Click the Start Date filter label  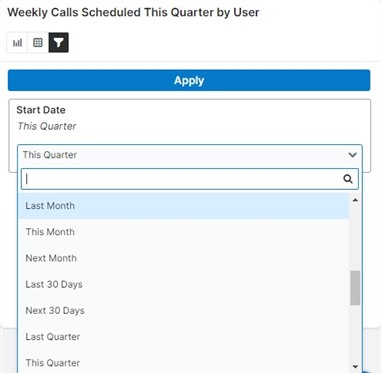41,110
